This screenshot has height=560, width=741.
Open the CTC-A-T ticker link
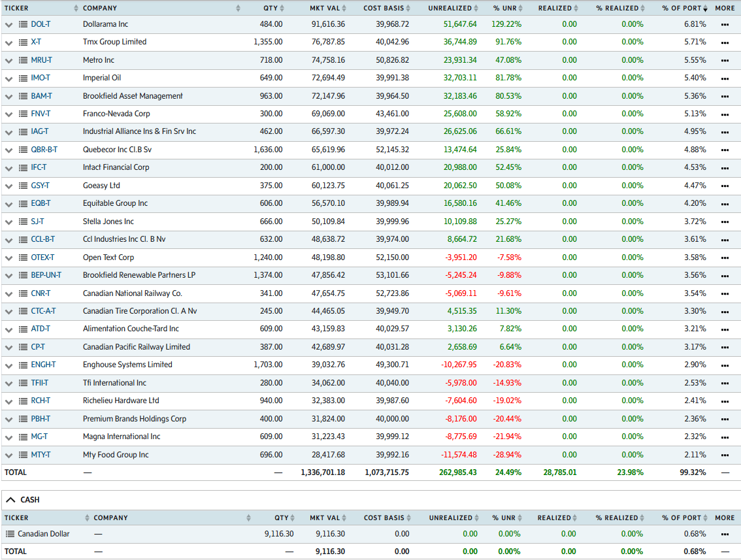click(x=44, y=311)
